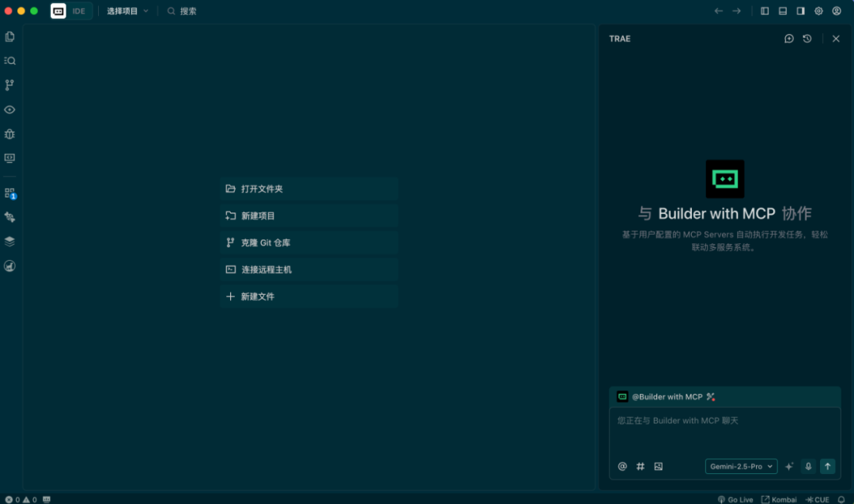The height and width of the screenshot is (504, 854).
Task: Click 新建文件 new file button
Action: (x=309, y=296)
